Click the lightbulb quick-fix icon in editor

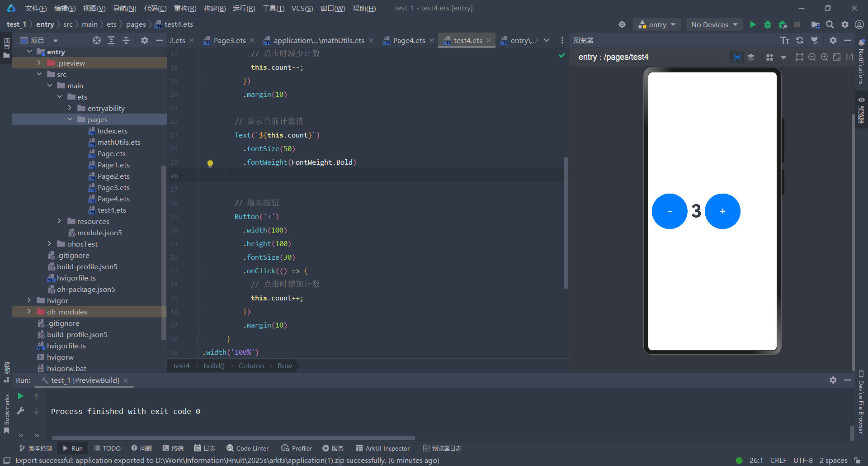coord(210,163)
